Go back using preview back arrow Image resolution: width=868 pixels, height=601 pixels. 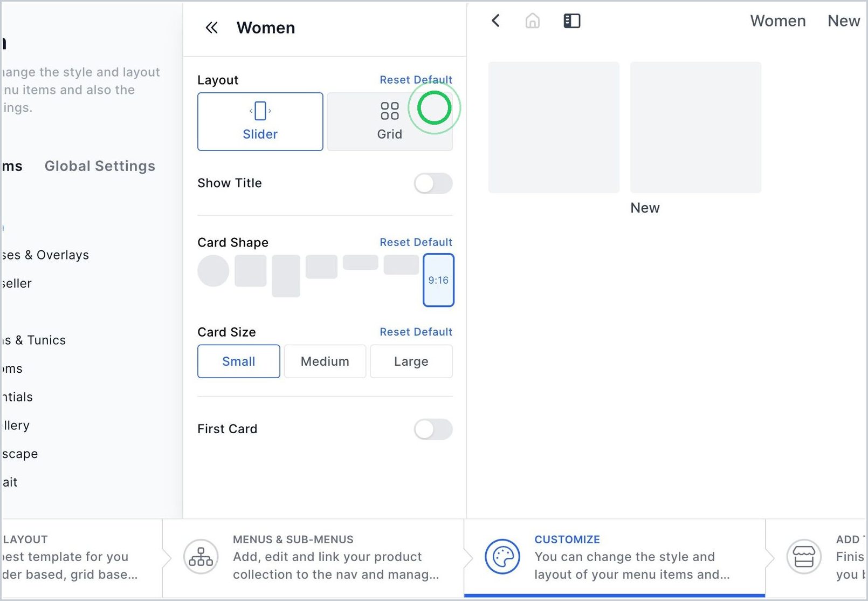pos(496,21)
